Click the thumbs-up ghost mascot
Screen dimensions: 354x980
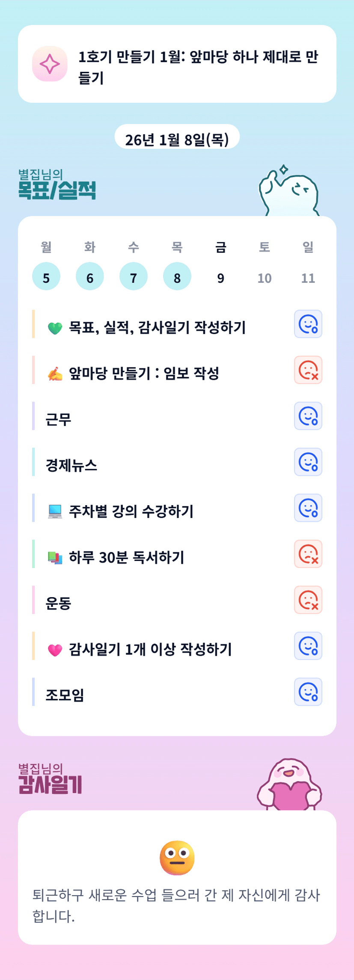(x=289, y=192)
